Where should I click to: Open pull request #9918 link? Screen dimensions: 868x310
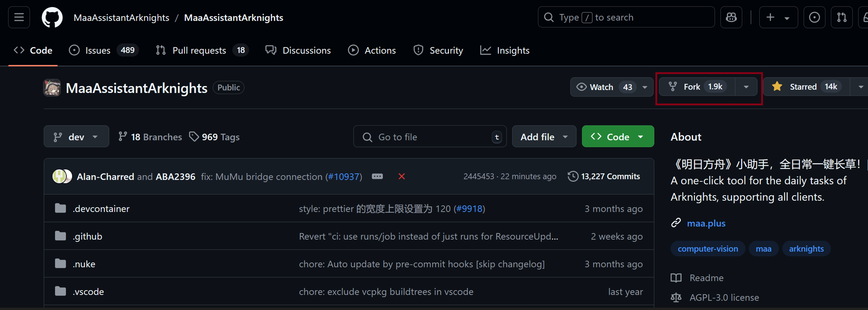point(469,209)
